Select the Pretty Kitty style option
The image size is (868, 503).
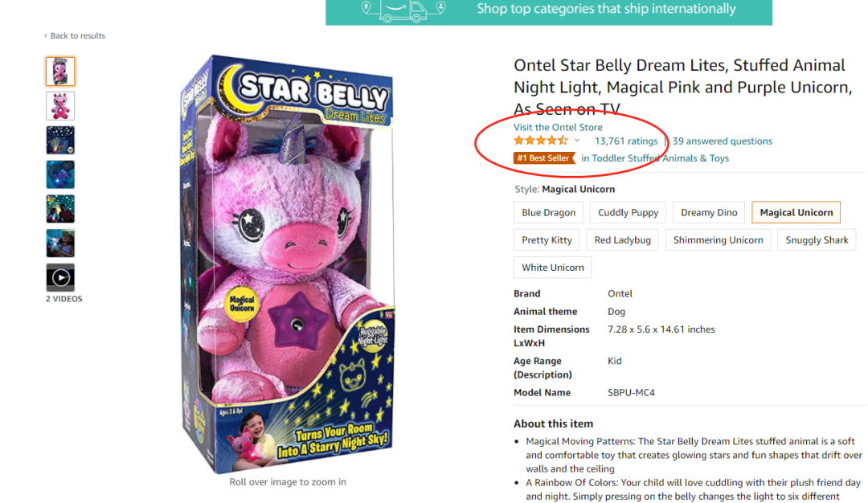[x=547, y=240]
